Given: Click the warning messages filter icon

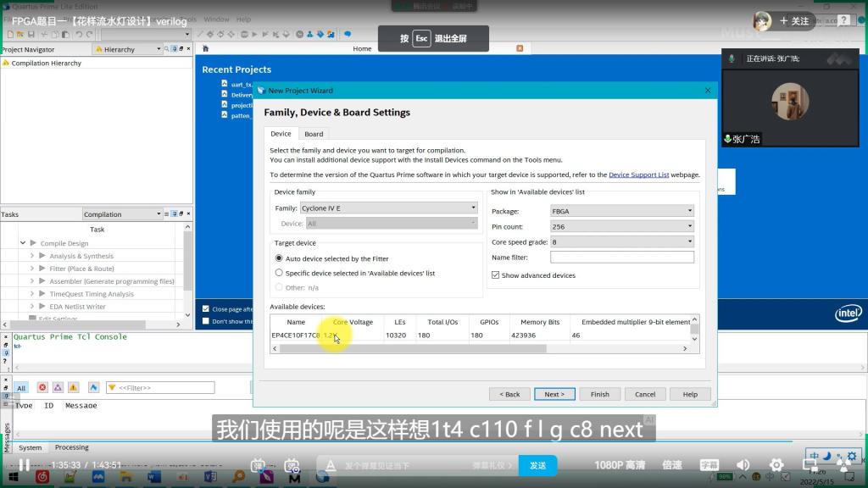Looking at the screenshot, I should (x=73, y=387).
